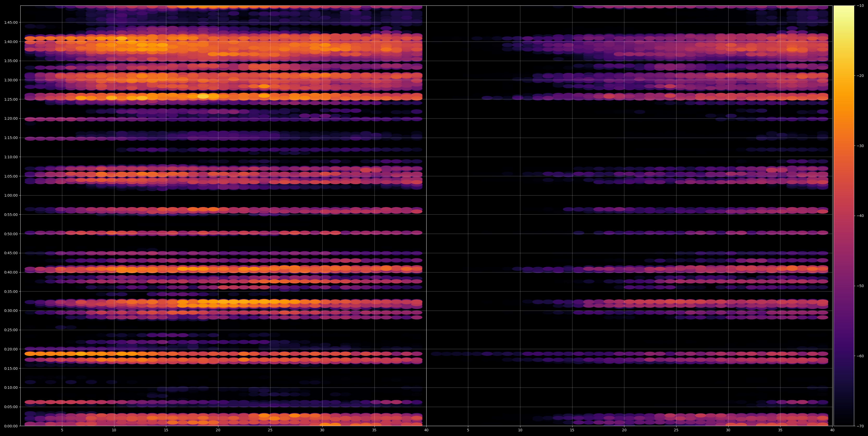Select the 0:10:00 y-axis label
Viewport: 868px width, 436px height.
point(11,388)
